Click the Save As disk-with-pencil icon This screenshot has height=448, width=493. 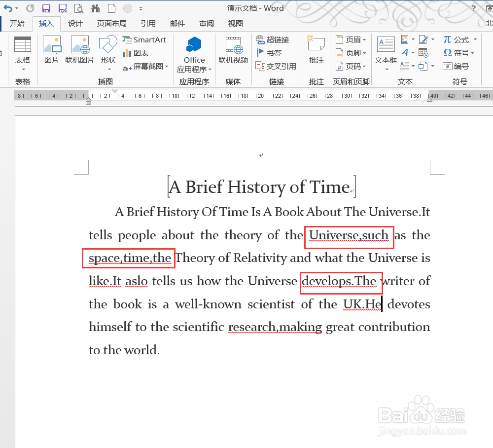pos(63,8)
